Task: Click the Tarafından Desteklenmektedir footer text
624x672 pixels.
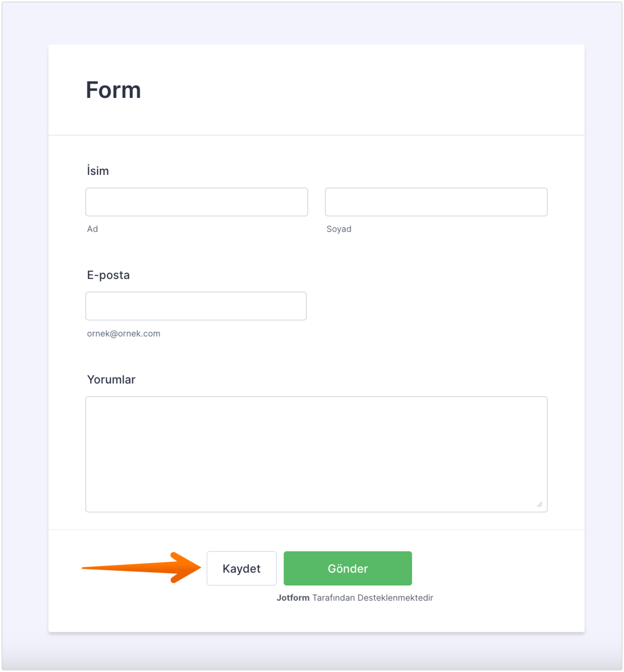Action: [372, 598]
